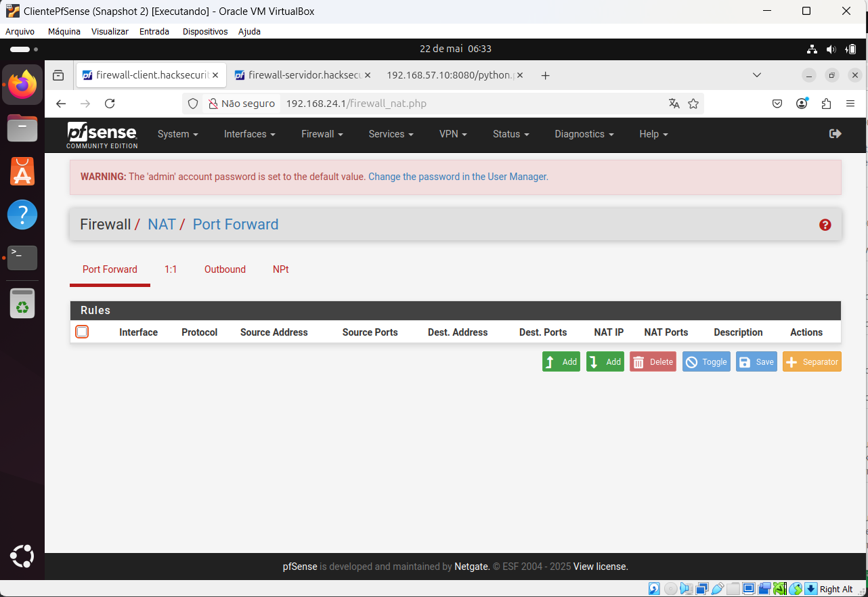Click the site security shield icon
This screenshot has width=868, height=597.
193,104
